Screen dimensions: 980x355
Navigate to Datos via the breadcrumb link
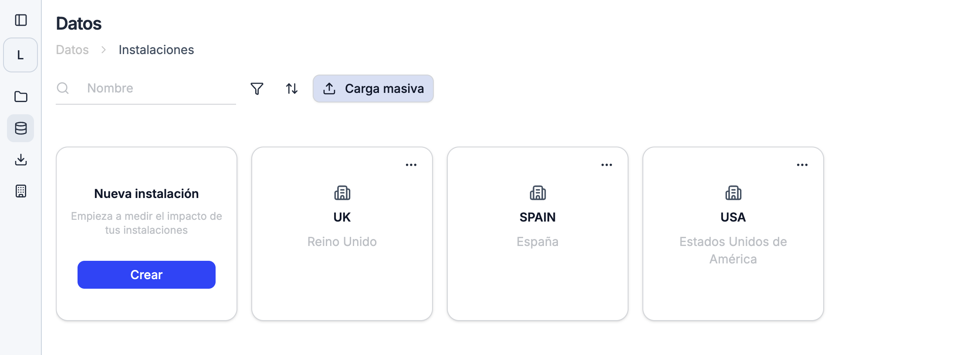click(72, 50)
